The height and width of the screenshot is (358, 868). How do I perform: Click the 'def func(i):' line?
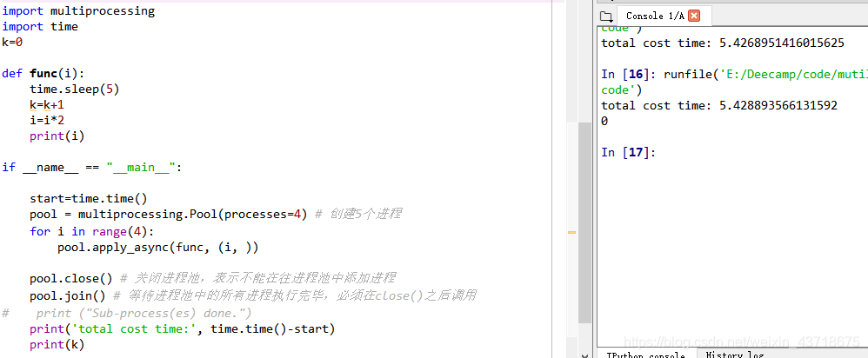tap(43, 74)
